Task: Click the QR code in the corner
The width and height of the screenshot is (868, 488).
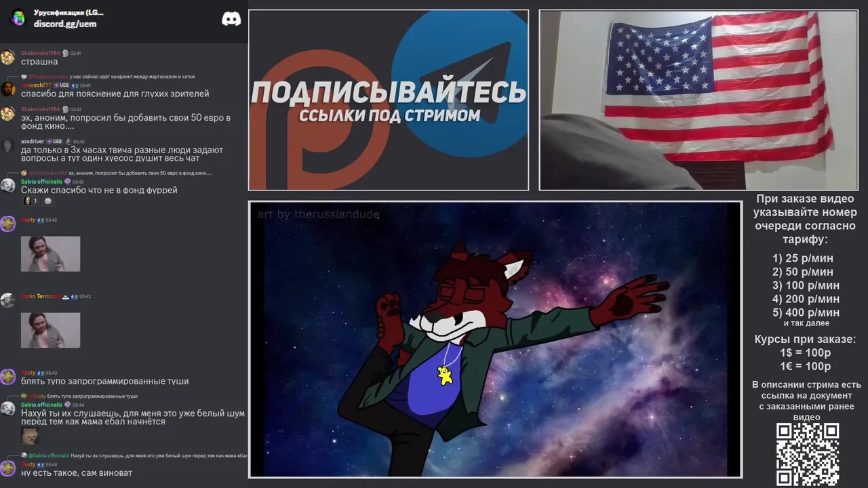Action: click(x=808, y=455)
